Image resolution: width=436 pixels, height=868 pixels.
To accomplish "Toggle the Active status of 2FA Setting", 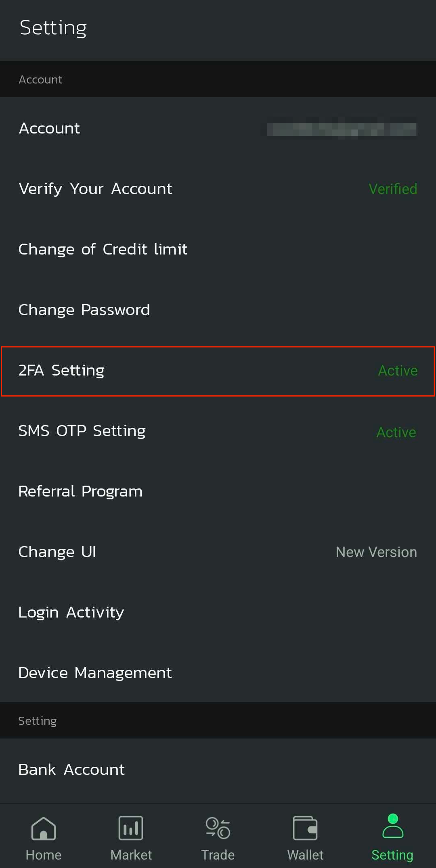I will pyautogui.click(x=397, y=371).
